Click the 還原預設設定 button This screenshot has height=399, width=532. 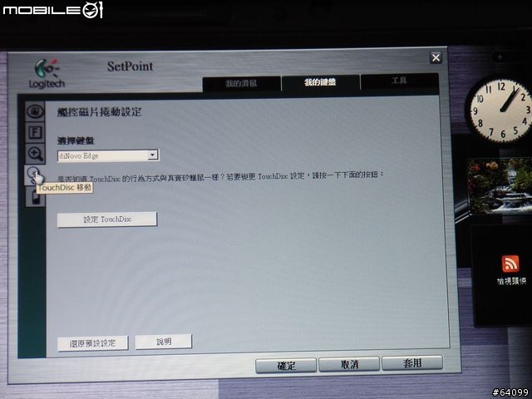(x=92, y=343)
